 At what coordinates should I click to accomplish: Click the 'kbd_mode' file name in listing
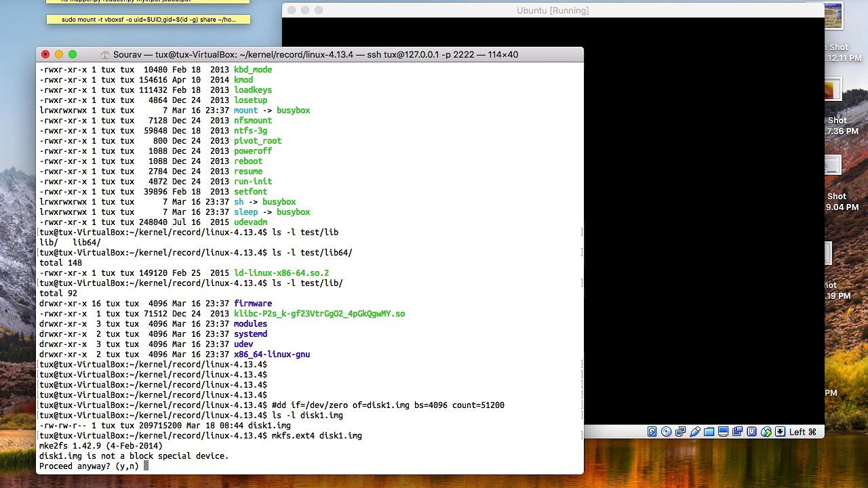253,70
